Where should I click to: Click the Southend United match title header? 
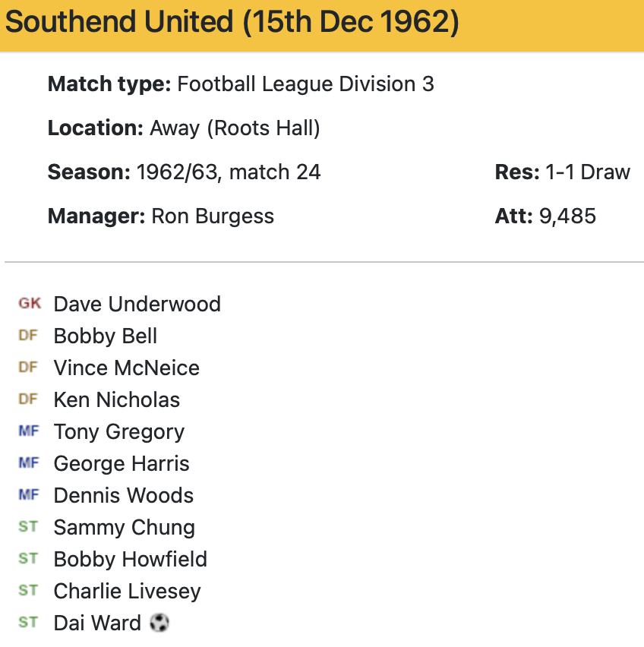coord(232,23)
